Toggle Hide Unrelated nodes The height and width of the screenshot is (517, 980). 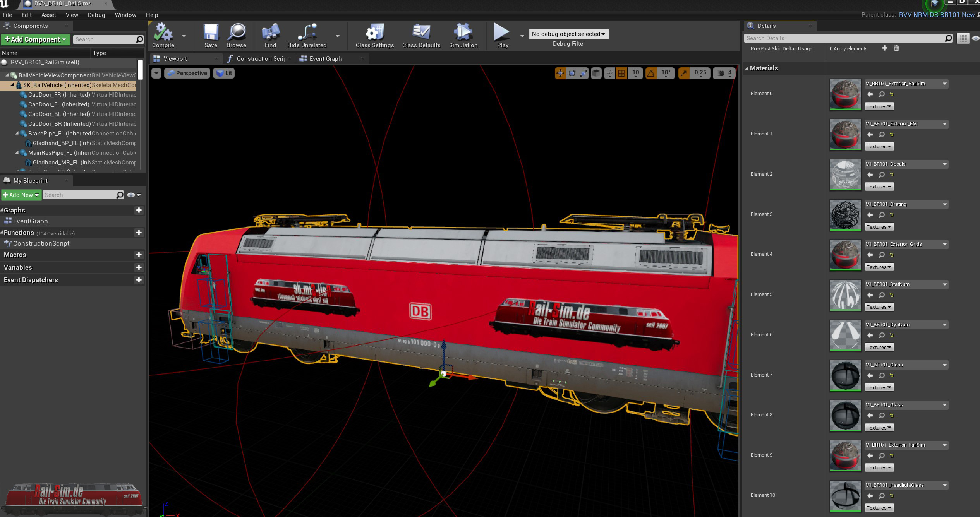(x=307, y=35)
